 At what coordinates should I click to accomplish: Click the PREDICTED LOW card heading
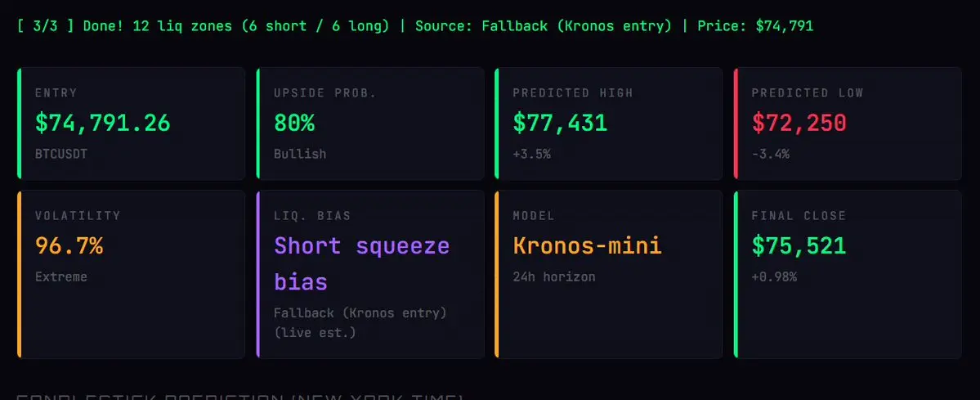click(807, 93)
